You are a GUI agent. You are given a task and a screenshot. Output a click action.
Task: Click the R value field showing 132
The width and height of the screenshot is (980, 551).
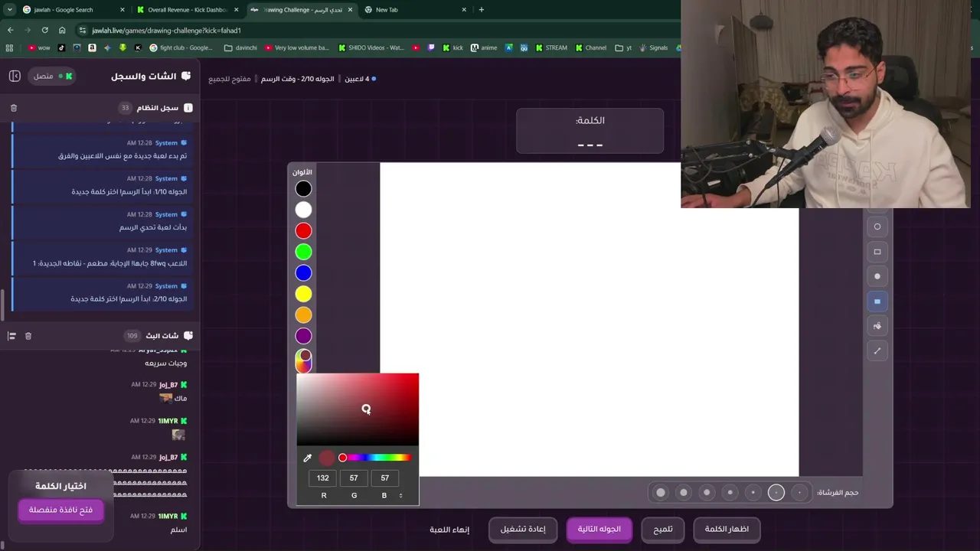[323, 478]
